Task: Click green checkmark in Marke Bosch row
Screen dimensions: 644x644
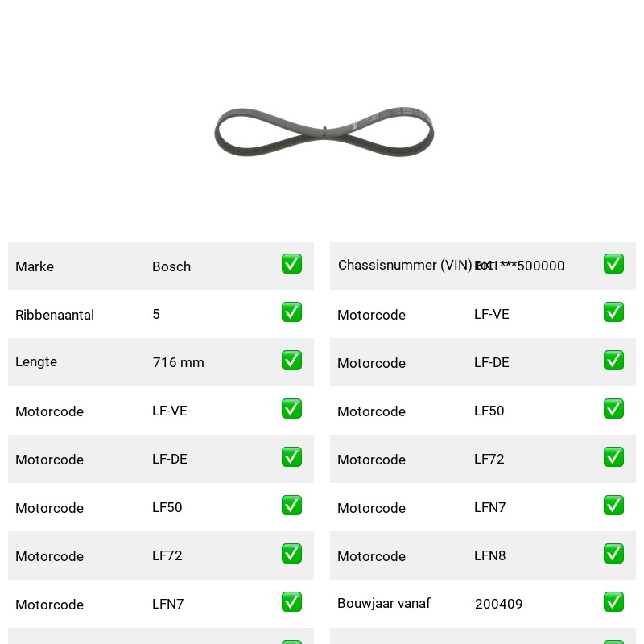Action: (291, 264)
